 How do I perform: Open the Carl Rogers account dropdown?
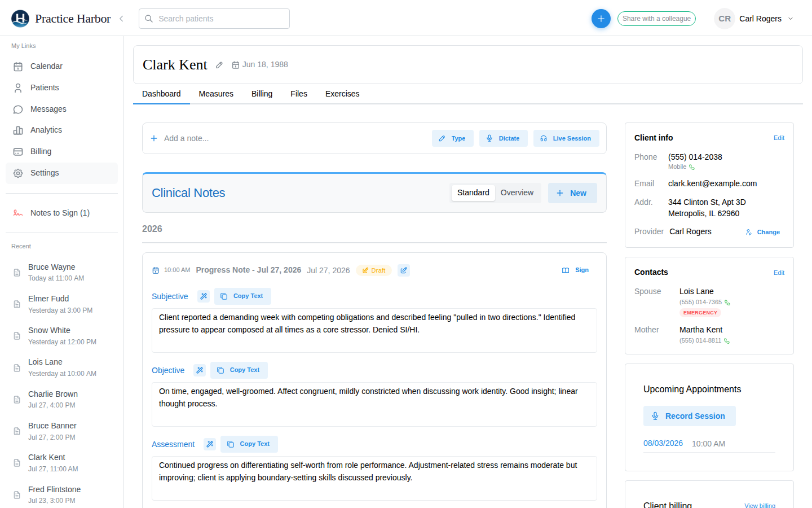point(754,19)
